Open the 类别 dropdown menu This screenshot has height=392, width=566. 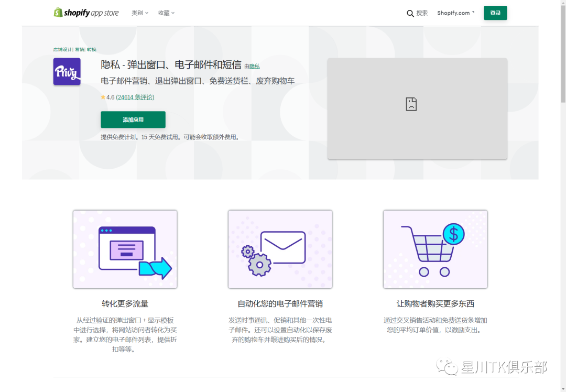click(x=139, y=13)
